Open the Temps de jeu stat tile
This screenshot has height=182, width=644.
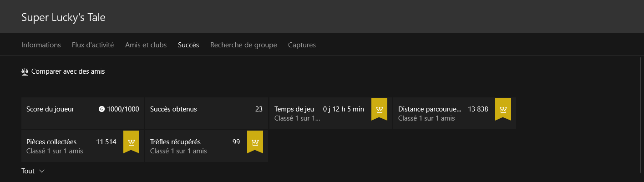pyautogui.click(x=330, y=113)
